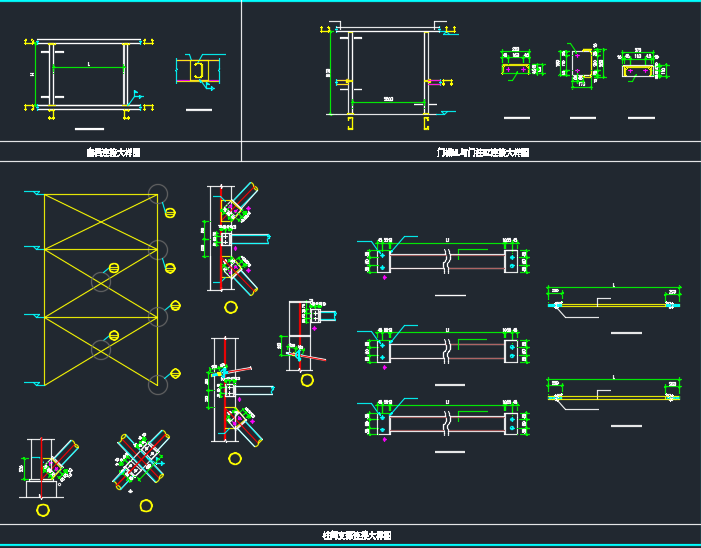The image size is (701, 548).
Task: Select the door beam and post caption text
Action: point(483,152)
